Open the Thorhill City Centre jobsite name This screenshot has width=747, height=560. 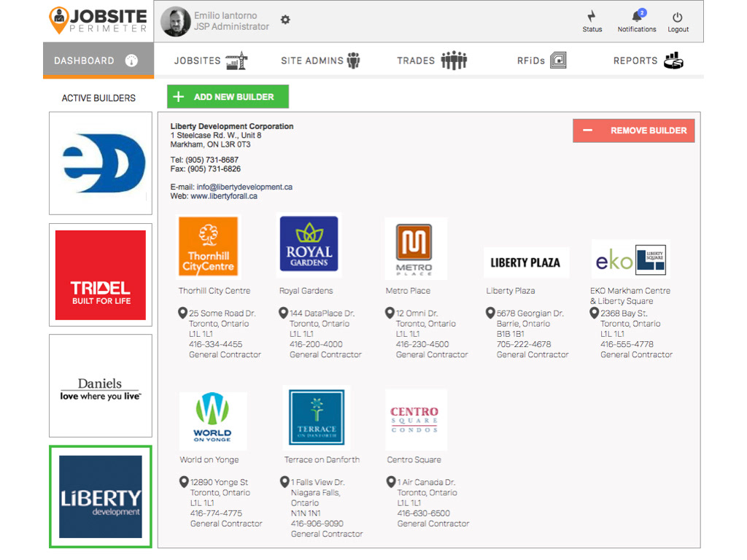pos(214,290)
